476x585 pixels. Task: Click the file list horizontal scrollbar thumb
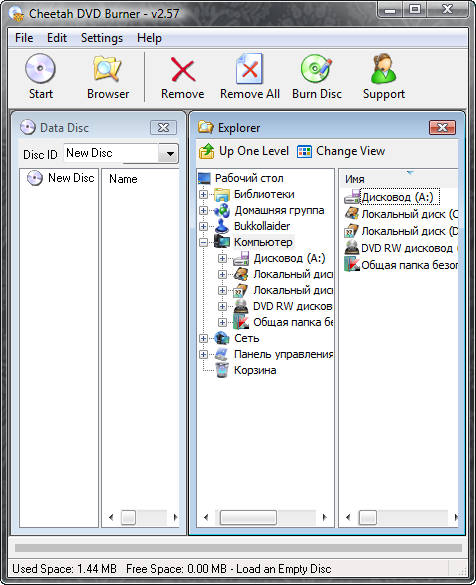coord(367,517)
